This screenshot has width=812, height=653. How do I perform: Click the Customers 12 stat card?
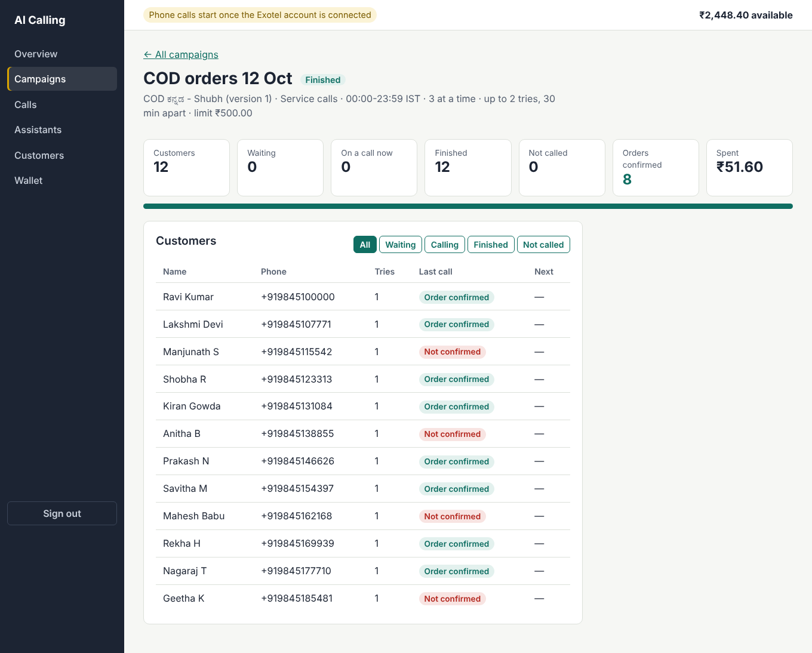point(186,168)
